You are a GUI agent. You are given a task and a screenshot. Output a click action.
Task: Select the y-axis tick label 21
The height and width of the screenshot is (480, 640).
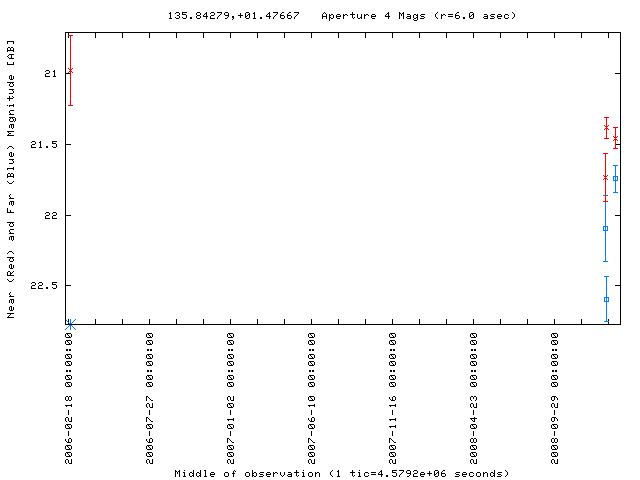[x=51, y=73]
